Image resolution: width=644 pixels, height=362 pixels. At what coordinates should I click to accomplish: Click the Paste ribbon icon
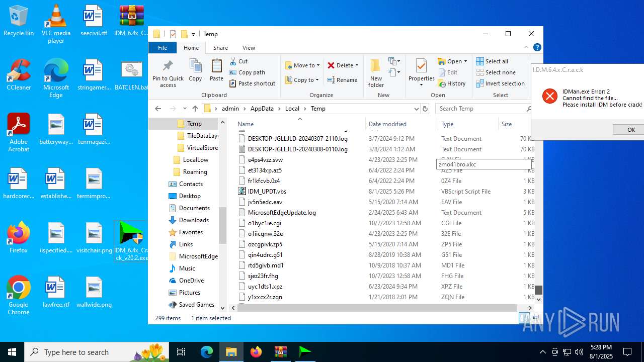click(216, 70)
